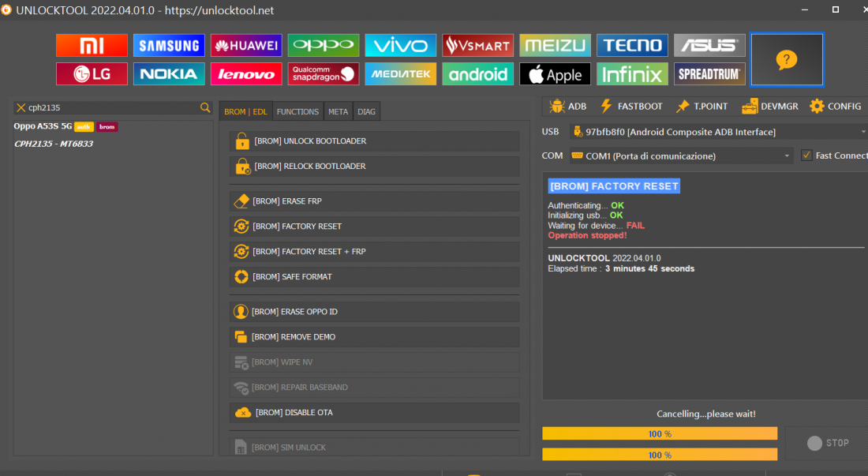Expand the COM port dropdown
The height and width of the screenshot is (476, 868).
(x=787, y=156)
